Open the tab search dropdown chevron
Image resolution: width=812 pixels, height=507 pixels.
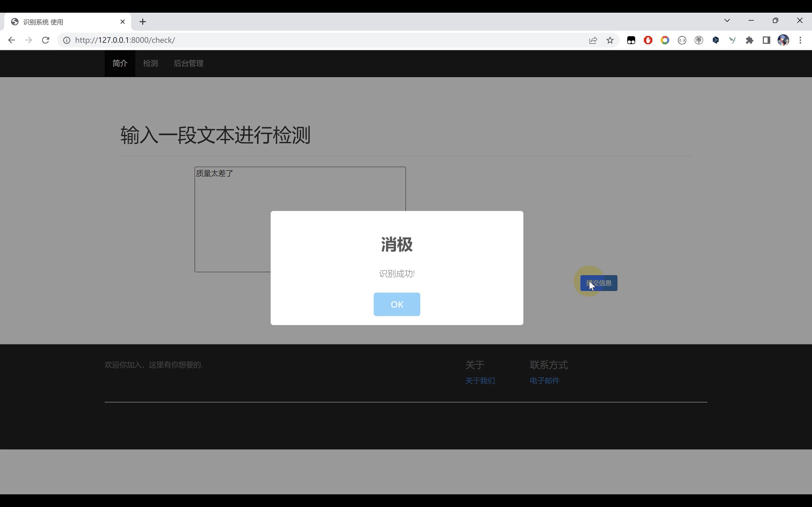pyautogui.click(x=727, y=20)
